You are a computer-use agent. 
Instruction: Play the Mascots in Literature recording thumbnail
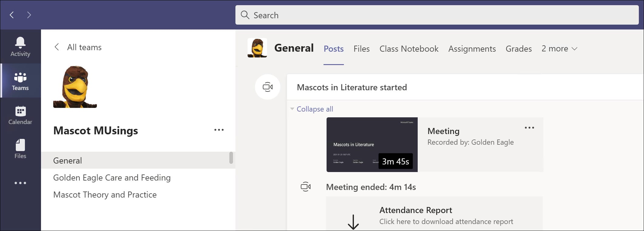pyautogui.click(x=372, y=145)
